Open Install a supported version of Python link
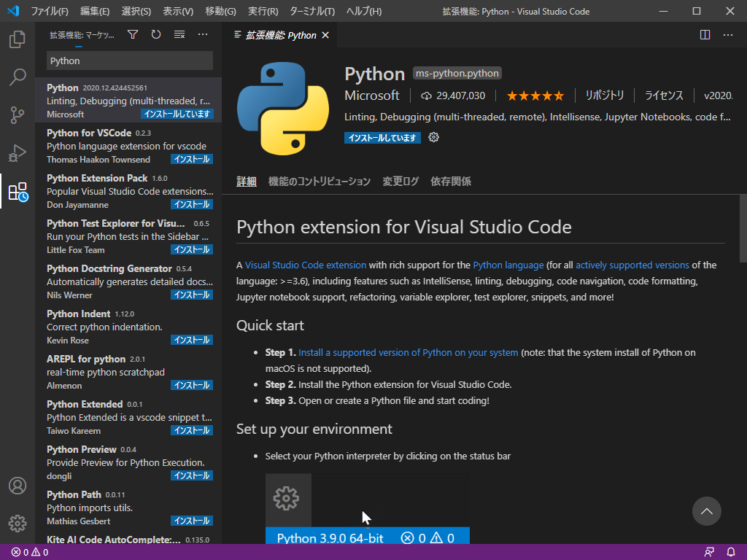The height and width of the screenshot is (560, 747). [409, 353]
